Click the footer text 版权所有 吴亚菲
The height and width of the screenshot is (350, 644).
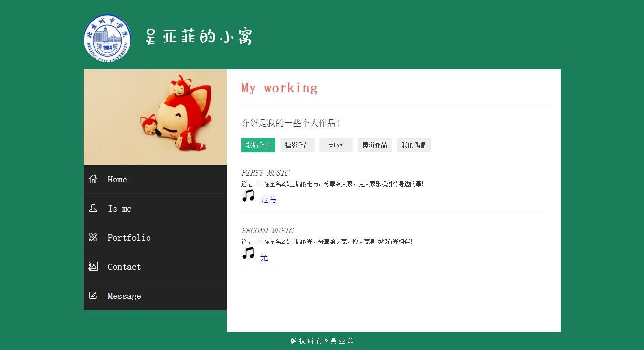[322, 341]
